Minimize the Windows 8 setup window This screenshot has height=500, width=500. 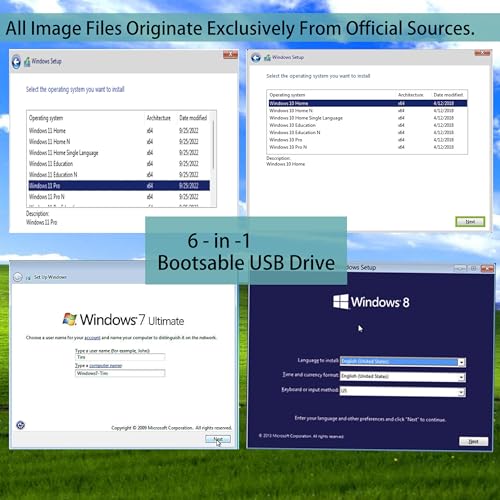coord(460,268)
